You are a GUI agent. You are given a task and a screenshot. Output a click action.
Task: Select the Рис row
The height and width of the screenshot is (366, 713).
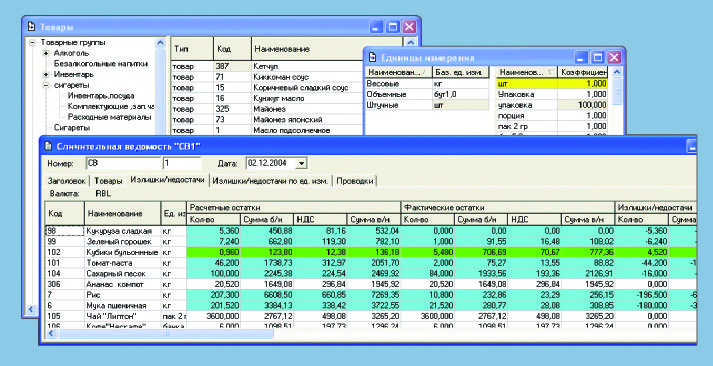pyautogui.click(x=371, y=295)
